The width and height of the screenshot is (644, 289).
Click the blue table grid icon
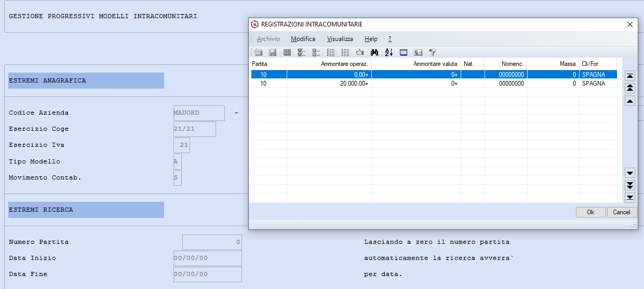point(404,52)
